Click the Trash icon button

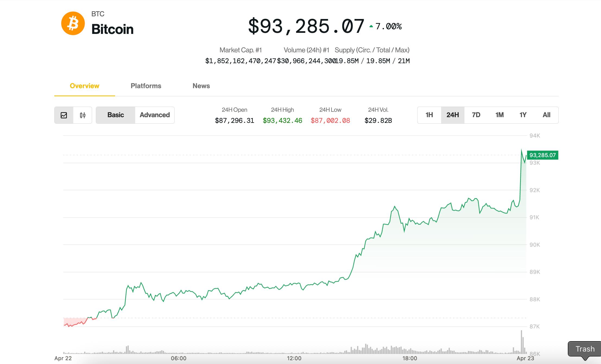tap(585, 349)
